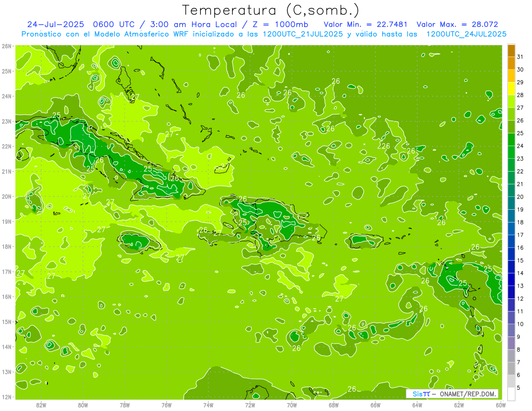Click the 23N latitude axis label
Image resolution: width=532 pixels, height=411 pixels.
6,121
